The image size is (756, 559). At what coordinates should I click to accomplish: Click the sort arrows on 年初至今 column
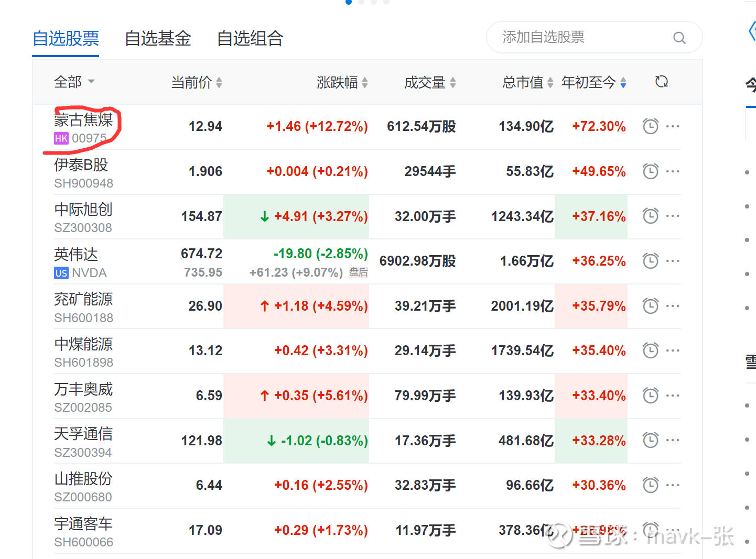click(x=622, y=82)
